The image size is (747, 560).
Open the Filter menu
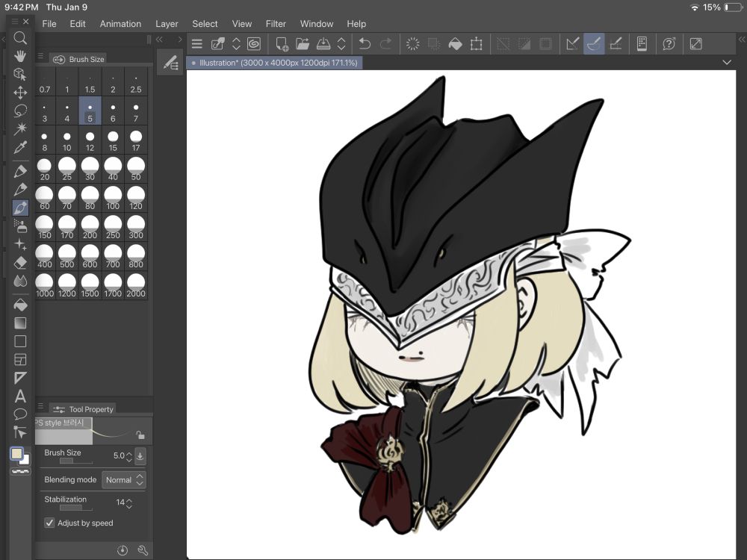tap(276, 24)
